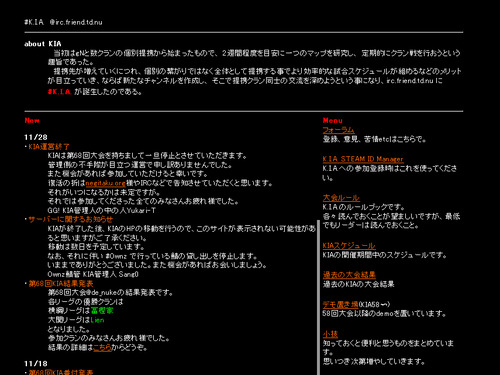This screenshot has width=500, height=375.
Task: Click the header text '#K.I.A @irc.friend.td.nu'
Action: (63, 22)
